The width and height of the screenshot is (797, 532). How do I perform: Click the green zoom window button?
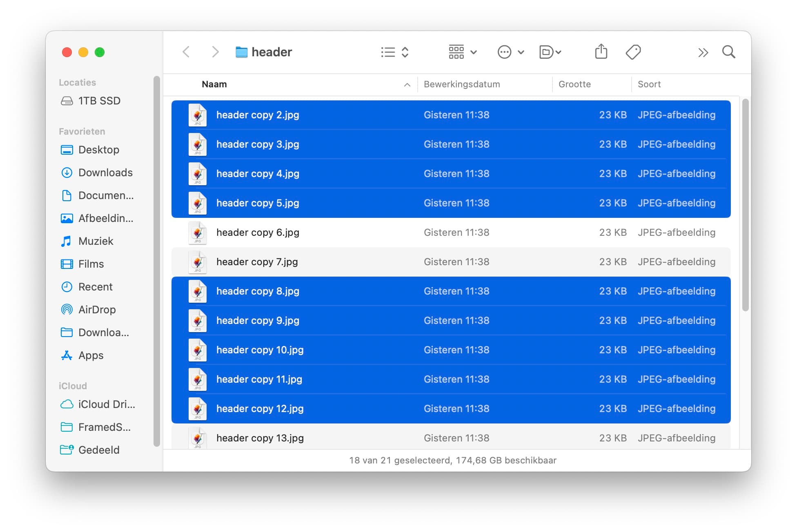100,52
